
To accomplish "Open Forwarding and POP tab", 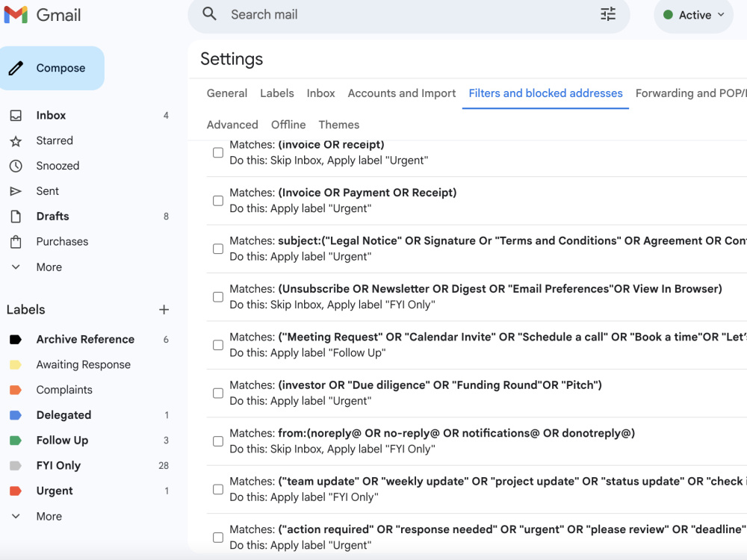I will tap(691, 93).
